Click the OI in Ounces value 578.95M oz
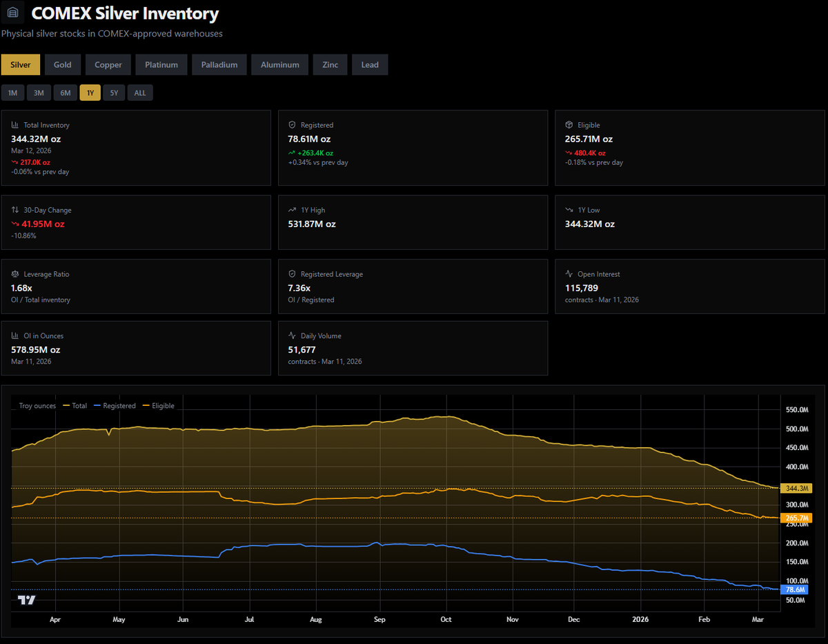The image size is (828, 644). point(36,349)
